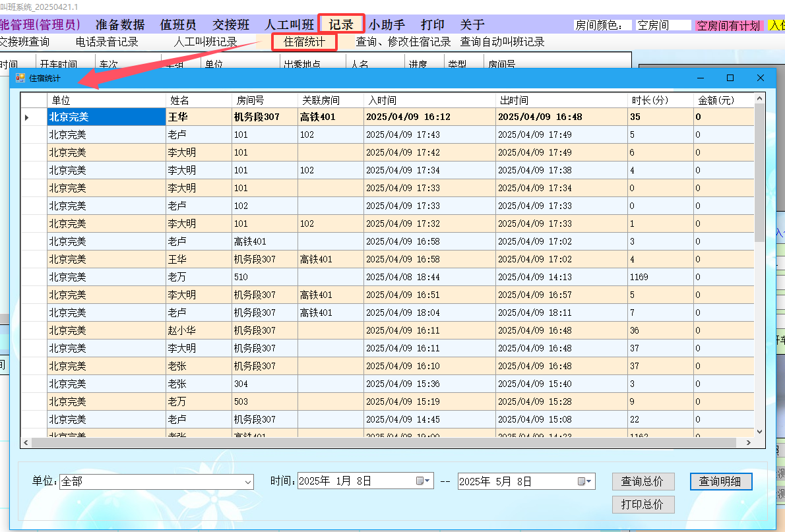This screenshot has width=785, height=532.
Task: Sort by 时长(分) column header
Action: [x=661, y=100]
